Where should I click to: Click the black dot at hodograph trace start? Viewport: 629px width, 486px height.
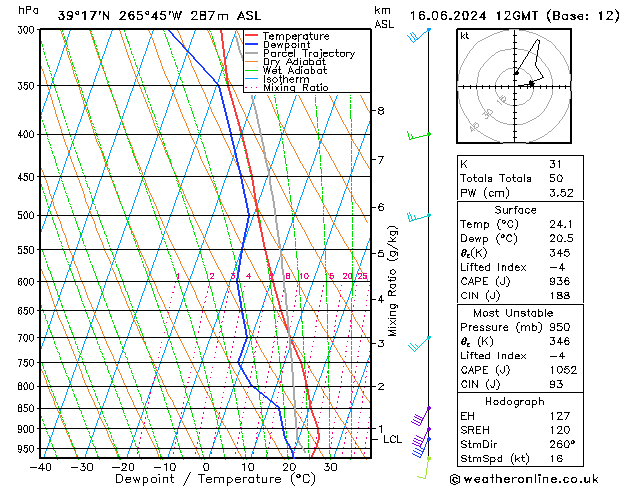517,73
